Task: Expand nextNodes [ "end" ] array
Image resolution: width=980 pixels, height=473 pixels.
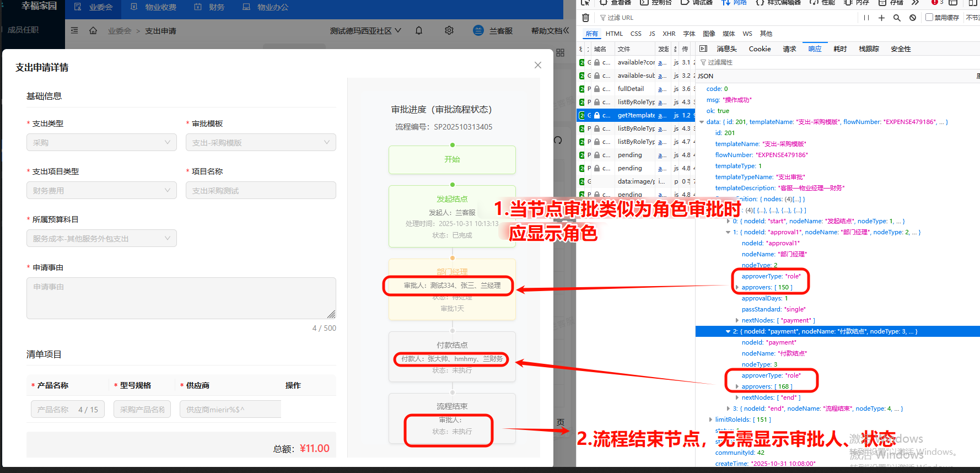Action: pos(737,397)
